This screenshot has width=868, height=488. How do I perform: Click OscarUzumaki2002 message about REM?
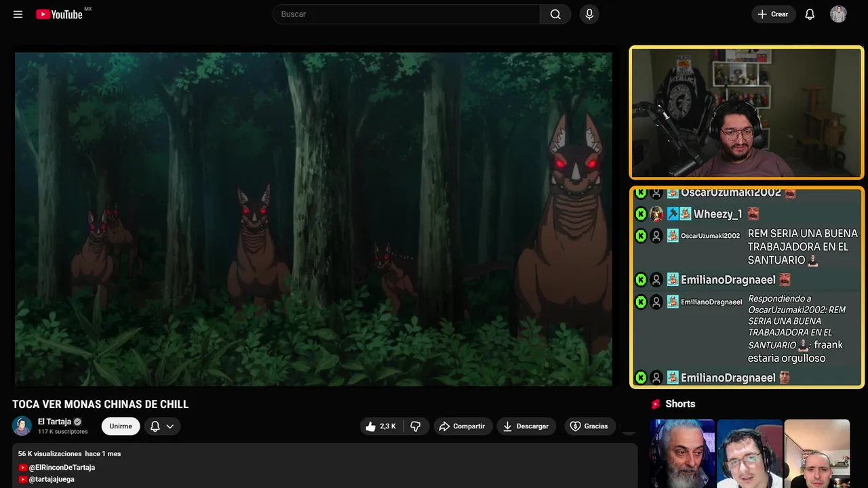click(x=803, y=247)
